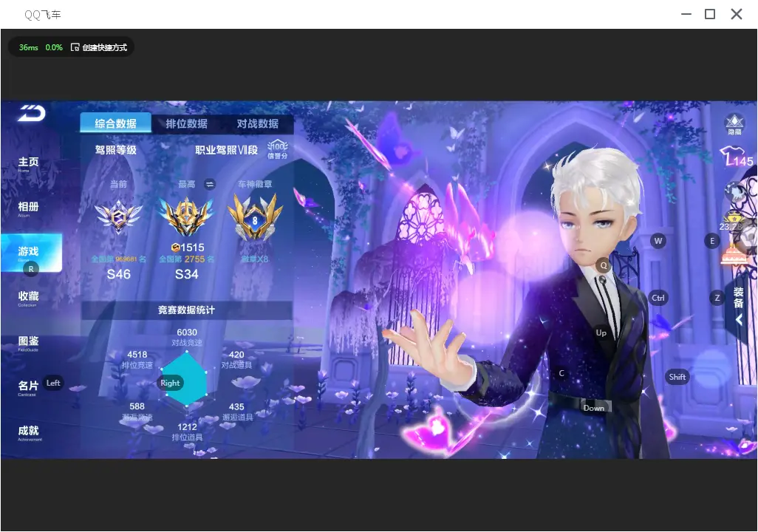
Task: Click the S34 season label
Action: (x=187, y=274)
